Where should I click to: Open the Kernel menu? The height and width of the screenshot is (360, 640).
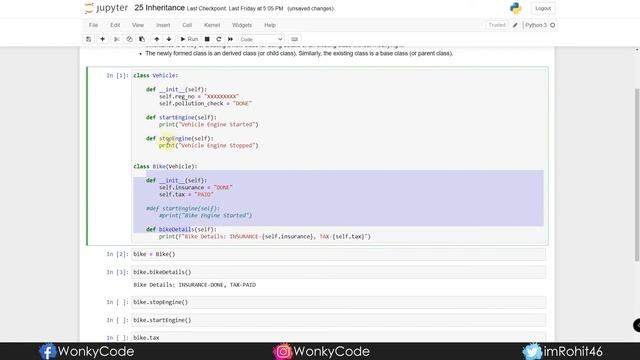[x=212, y=25]
